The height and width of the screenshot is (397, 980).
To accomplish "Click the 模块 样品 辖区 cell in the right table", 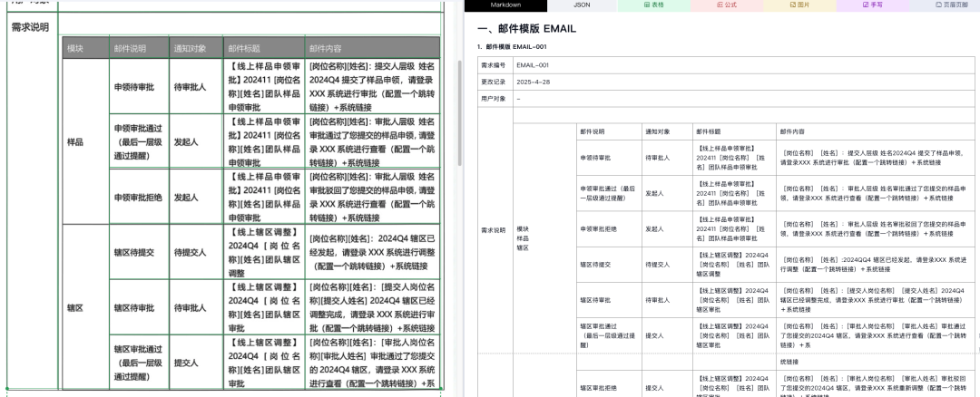I will [544, 238].
